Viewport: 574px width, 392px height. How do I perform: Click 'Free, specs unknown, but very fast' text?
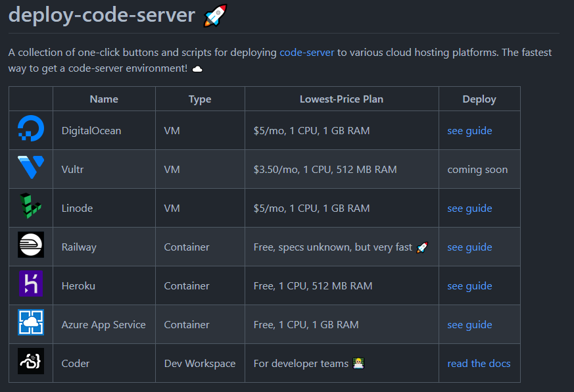(x=333, y=247)
